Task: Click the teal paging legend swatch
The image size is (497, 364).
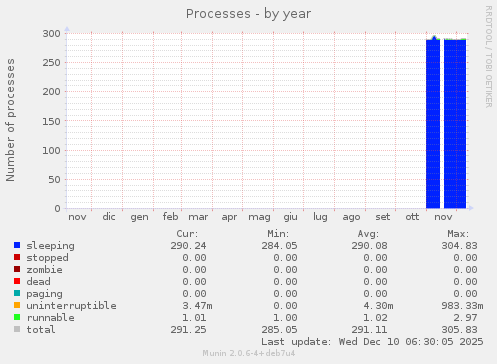Action: (x=17, y=293)
